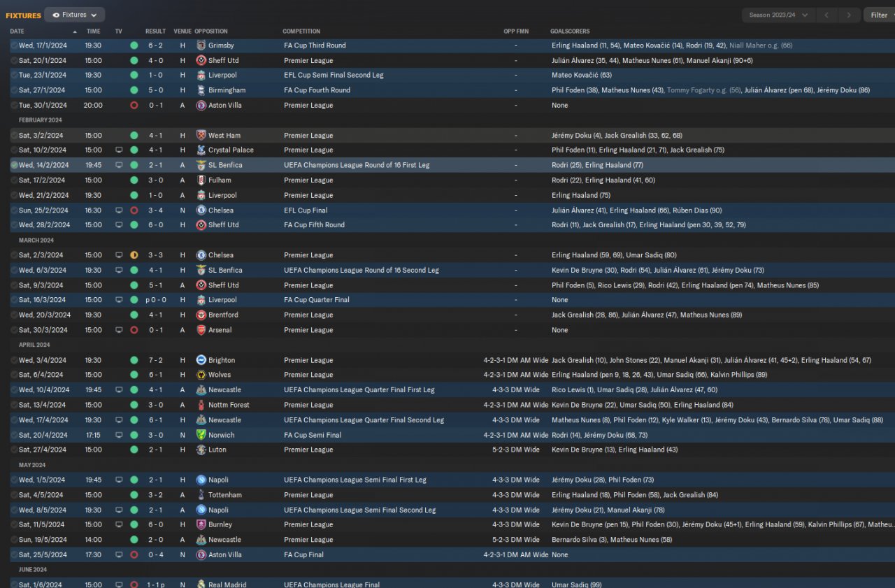The image size is (895, 588).
Task: Open the Grimsby club link
Action: pyautogui.click(x=221, y=45)
